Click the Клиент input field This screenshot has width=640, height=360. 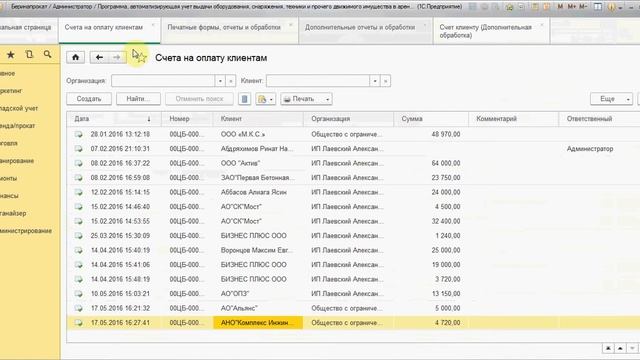[318, 81]
